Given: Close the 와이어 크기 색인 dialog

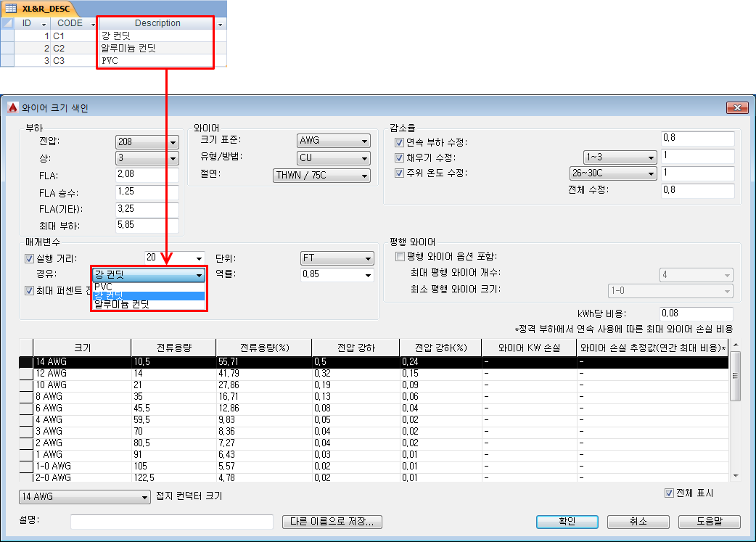Looking at the screenshot, I should pyautogui.click(x=737, y=107).
